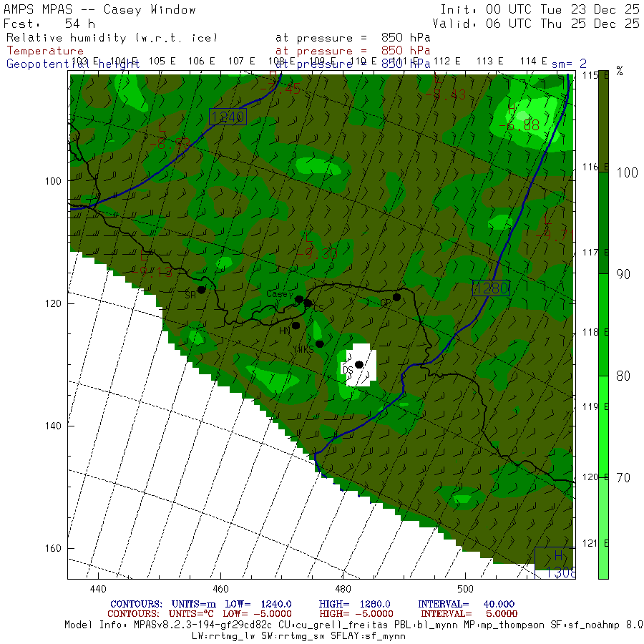
Task: Select the 'Fcst: 54 h' text
Action: tap(49, 24)
